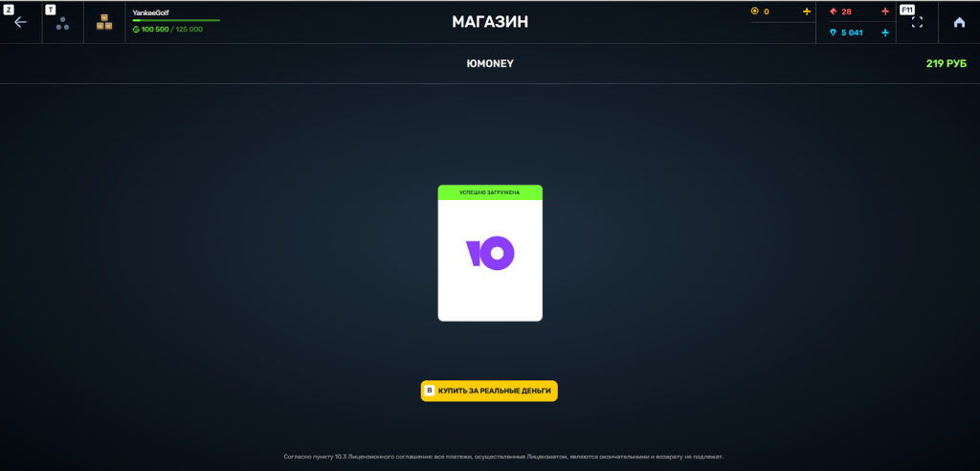Click the ЮMONEY section header
980x471 pixels.
pyautogui.click(x=490, y=64)
